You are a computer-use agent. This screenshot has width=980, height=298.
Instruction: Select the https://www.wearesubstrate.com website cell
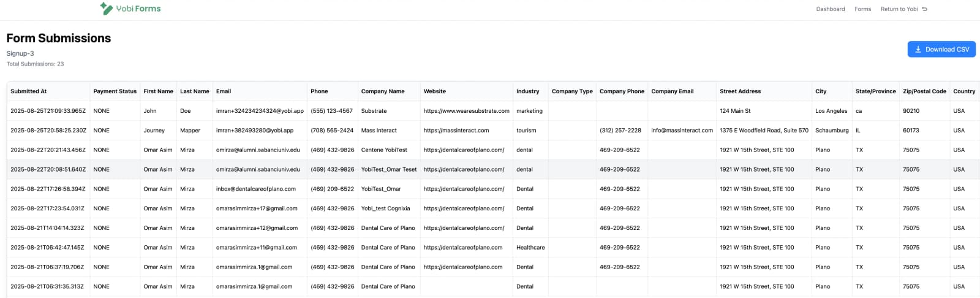pyautogui.click(x=466, y=111)
